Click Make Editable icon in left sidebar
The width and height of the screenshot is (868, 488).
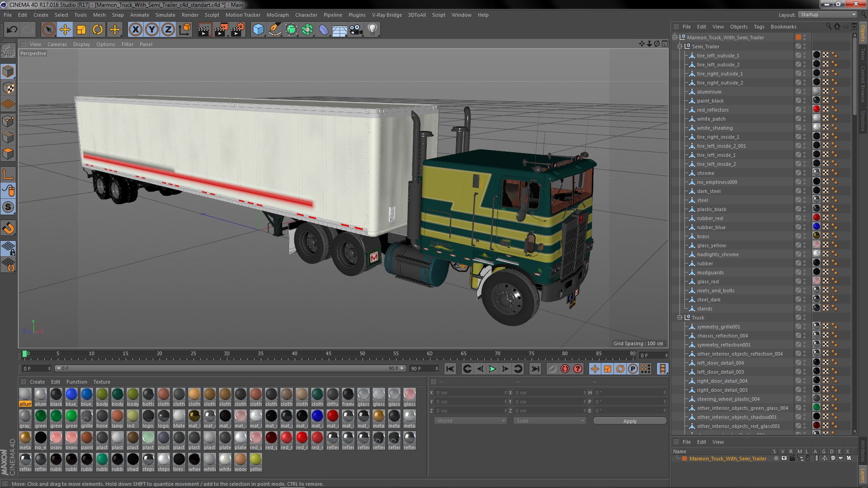8,51
